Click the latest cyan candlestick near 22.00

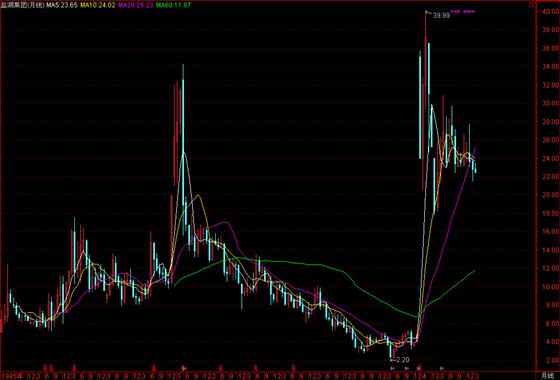475,169
